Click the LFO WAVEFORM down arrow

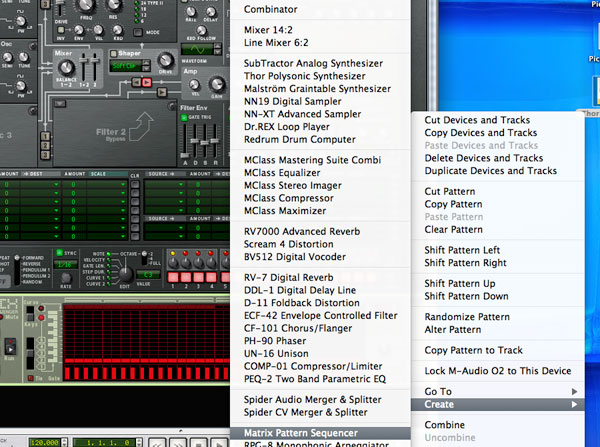[x=218, y=52]
